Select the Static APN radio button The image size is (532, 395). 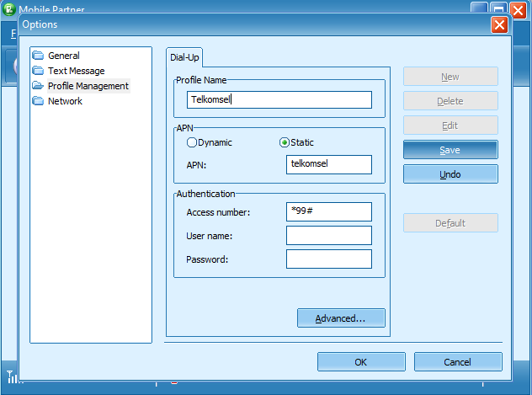284,142
